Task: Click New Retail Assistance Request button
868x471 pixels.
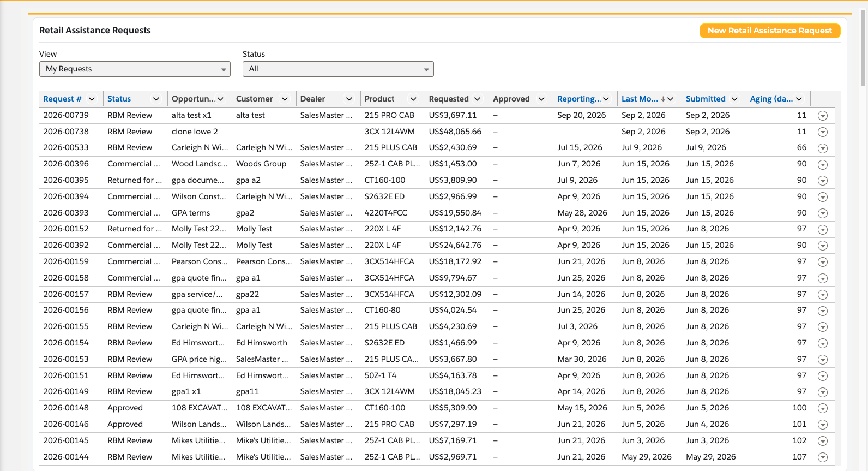Action: pyautogui.click(x=770, y=31)
